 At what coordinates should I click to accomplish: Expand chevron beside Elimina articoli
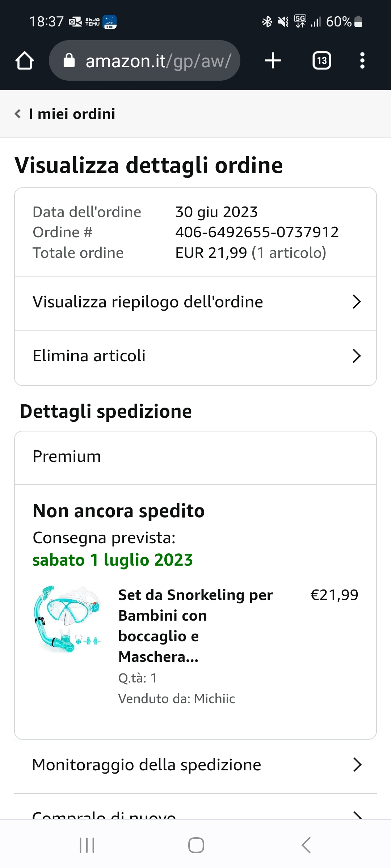[x=357, y=356]
